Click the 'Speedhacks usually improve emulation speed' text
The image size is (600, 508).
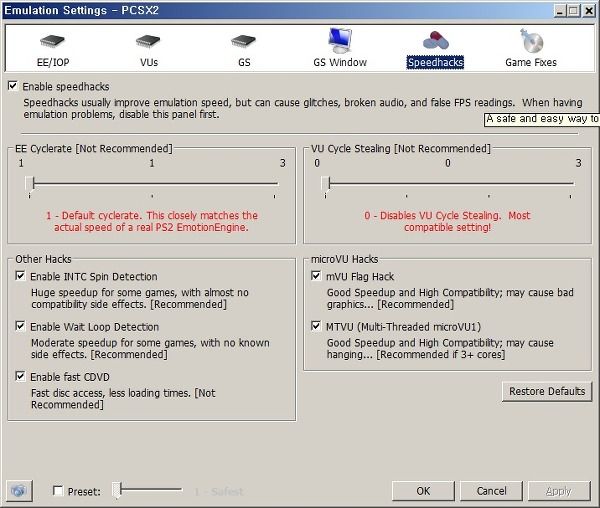[x=303, y=108]
